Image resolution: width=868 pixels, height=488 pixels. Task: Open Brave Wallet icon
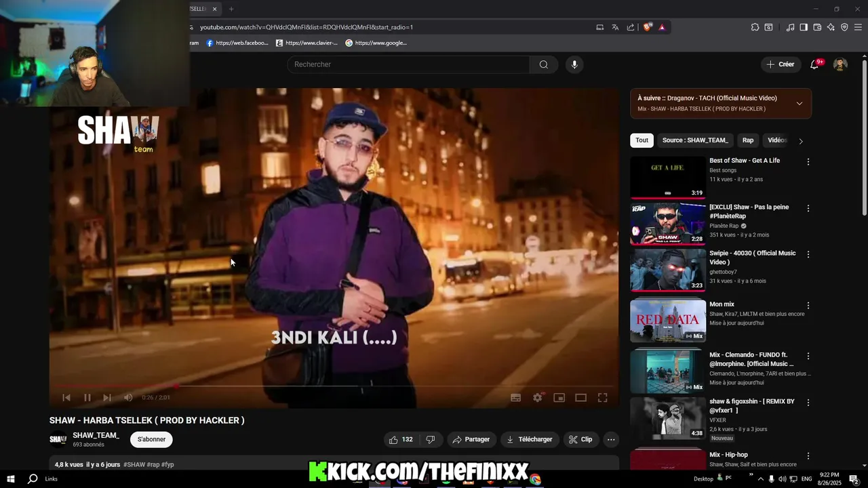pyautogui.click(x=817, y=27)
